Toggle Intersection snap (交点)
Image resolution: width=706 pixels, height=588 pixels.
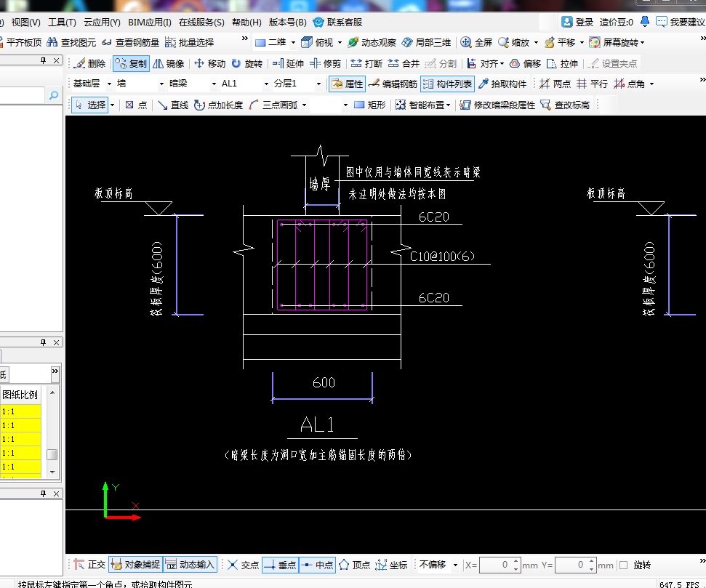click(243, 565)
